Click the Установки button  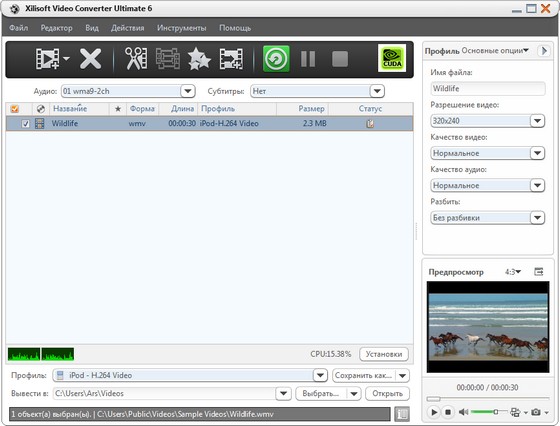pos(384,354)
